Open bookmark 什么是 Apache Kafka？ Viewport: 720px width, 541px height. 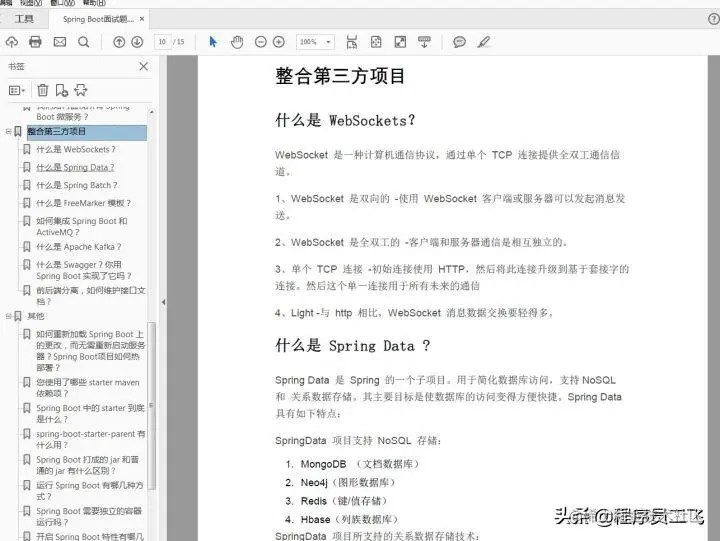coord(79,247)
